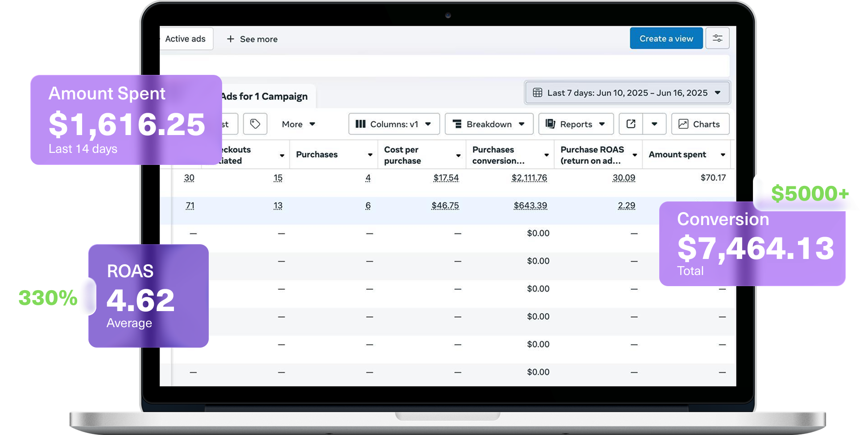868x435 pixels.
Task: Click the plus icon beside See more
Action: coord(230,39)
